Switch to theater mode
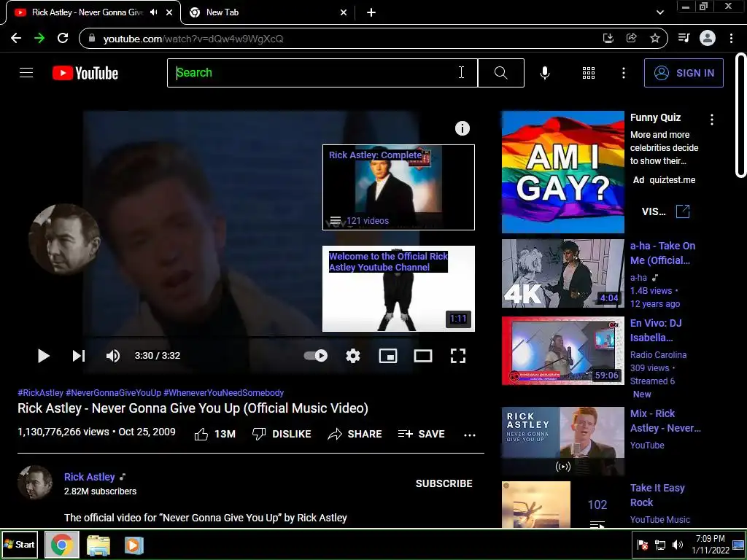Screen dimensions: 747x560 tap(423, 356)
